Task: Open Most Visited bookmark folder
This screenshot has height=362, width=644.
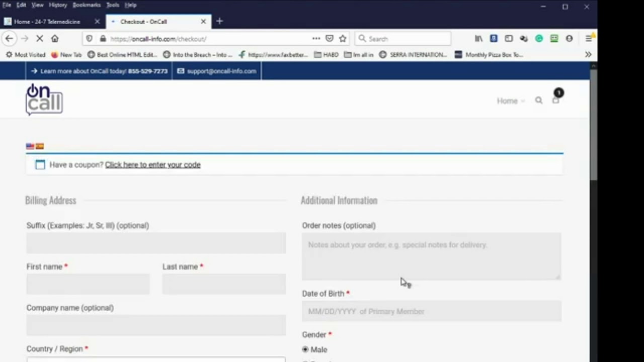Action: click(x=25, y=55)
